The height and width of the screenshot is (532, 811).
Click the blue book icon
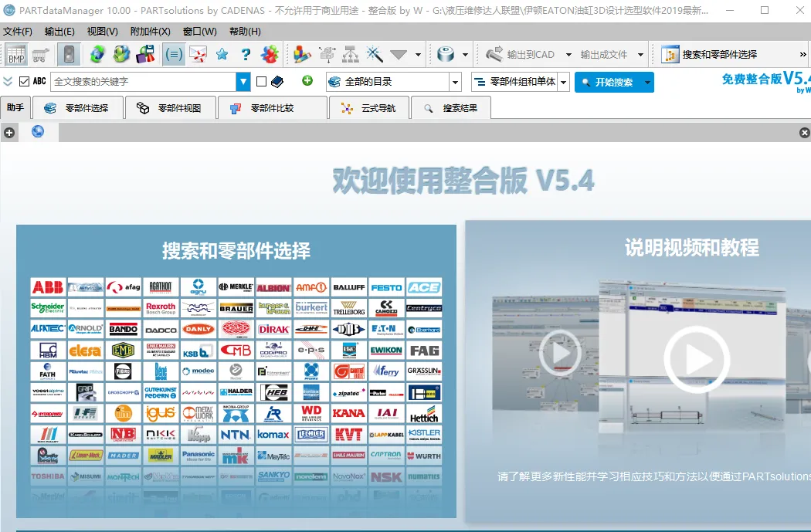[x=277, y=81]
